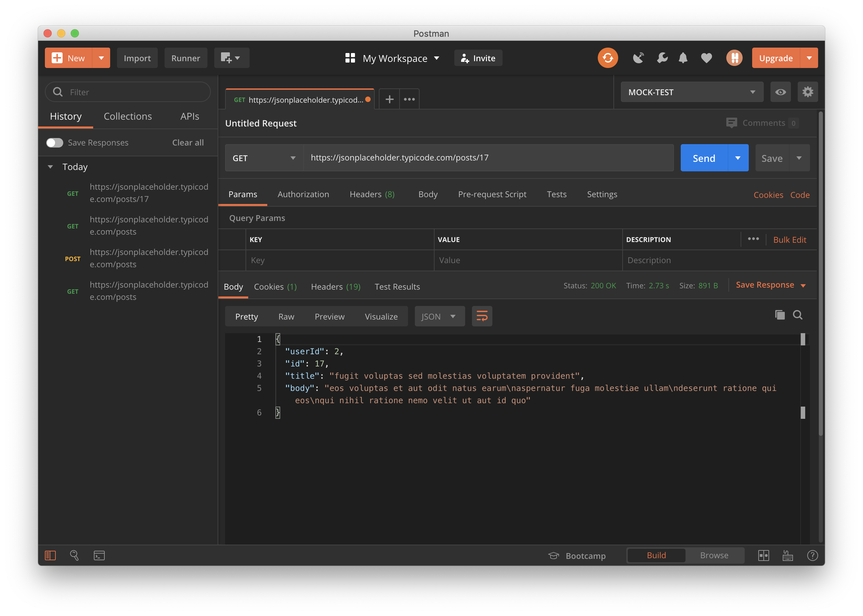Open the Authorization request tab
The width and height of the screenshot is (863, 616).
[303, 194]
